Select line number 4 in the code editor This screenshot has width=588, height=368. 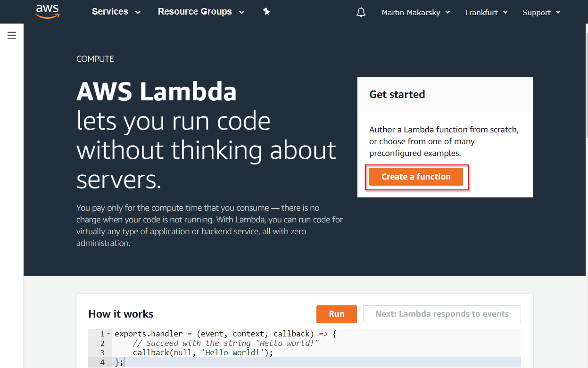pyautogui.click(x=102, y=361)
